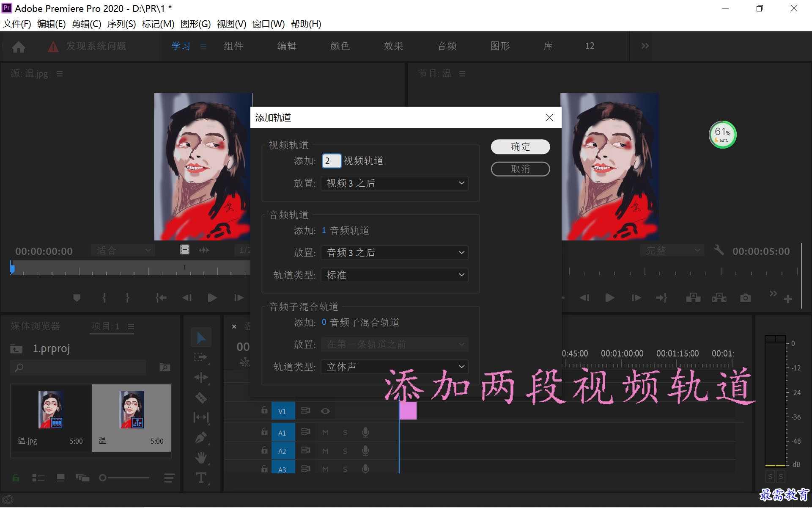Select the Pen tool
Image resolution: width=812 pixels, height=508 pixels.
coord(201,437)
